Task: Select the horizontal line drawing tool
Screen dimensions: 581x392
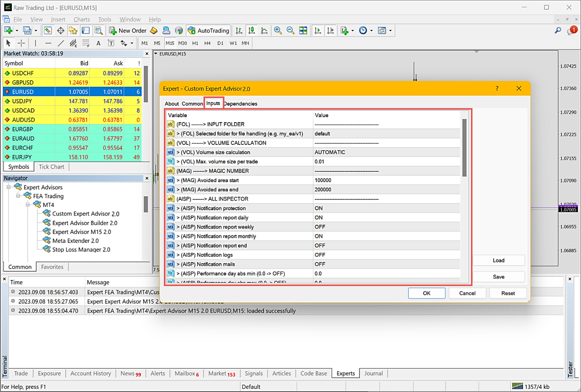Action: pos(48,43)
